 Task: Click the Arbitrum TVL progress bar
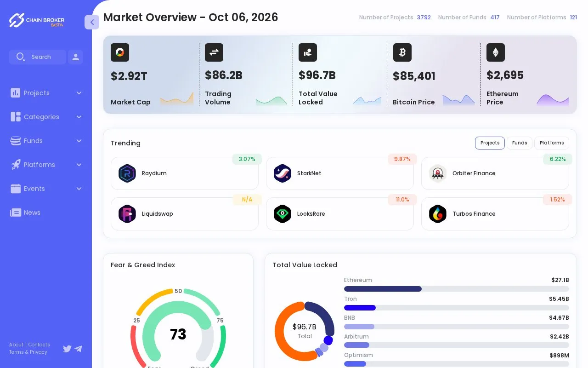click(x=457, y=345)
